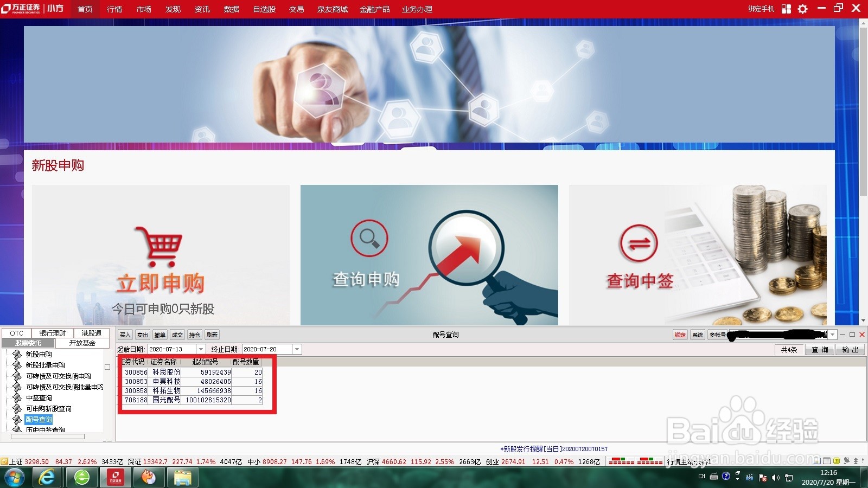
Task: Open the 起始日期 date dropdown
Action: (201, 349)
